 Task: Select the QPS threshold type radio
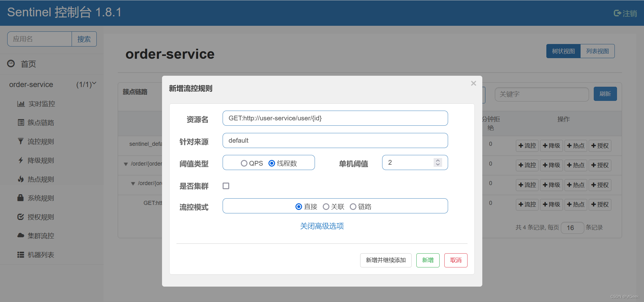(x=244, y=163)
